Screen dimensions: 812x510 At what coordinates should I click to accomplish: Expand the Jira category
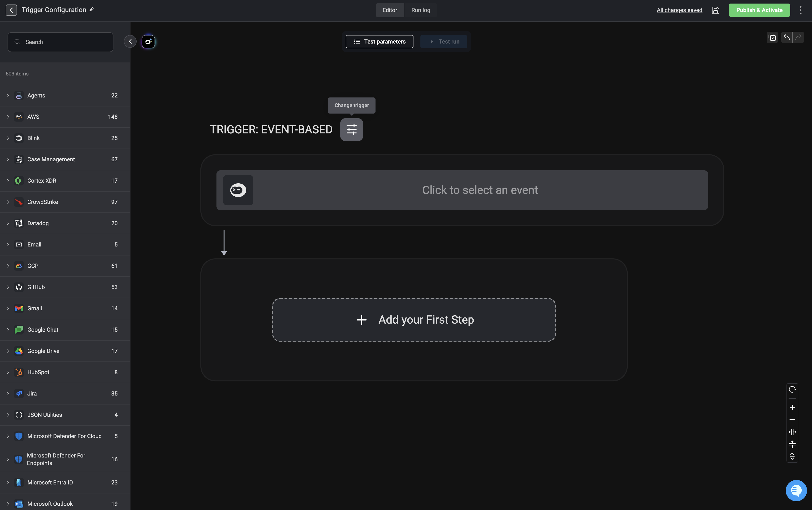pos(8,394)
